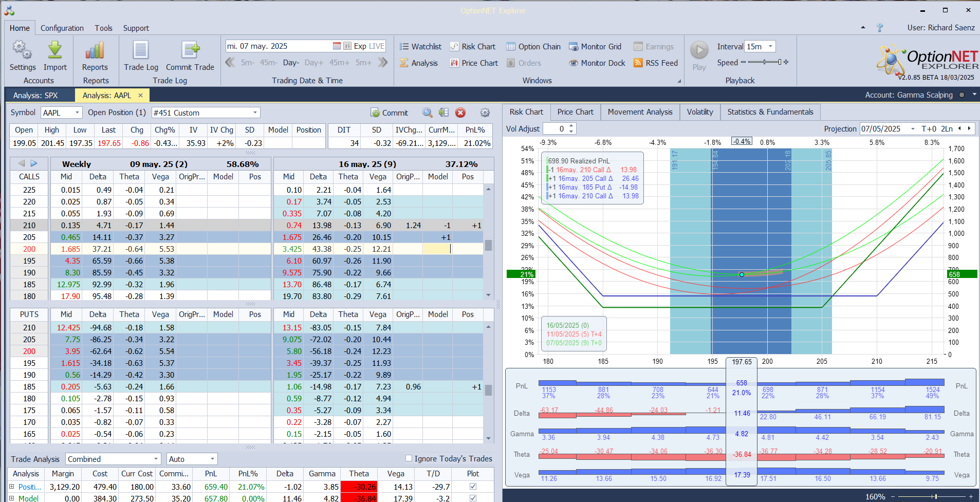
Task: Adjust the playback Speed slider
Action: (765, 62)
